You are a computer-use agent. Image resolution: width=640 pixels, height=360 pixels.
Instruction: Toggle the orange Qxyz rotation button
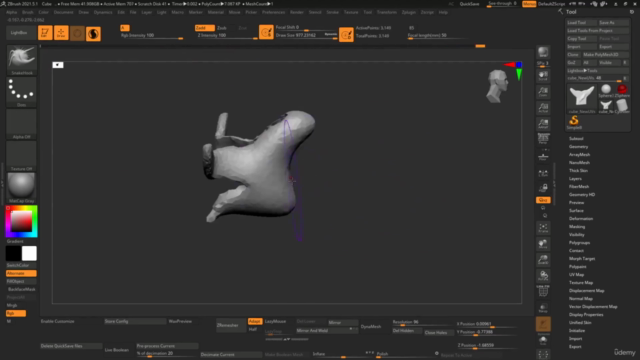[543, 200]
